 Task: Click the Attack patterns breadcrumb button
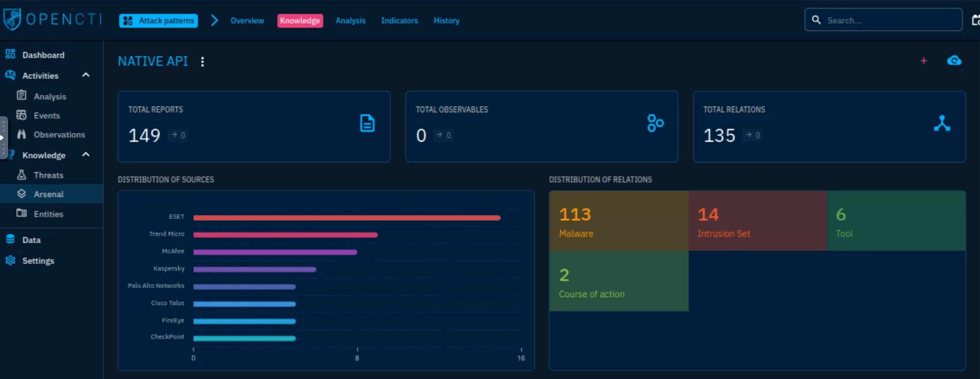pos(158,21)
